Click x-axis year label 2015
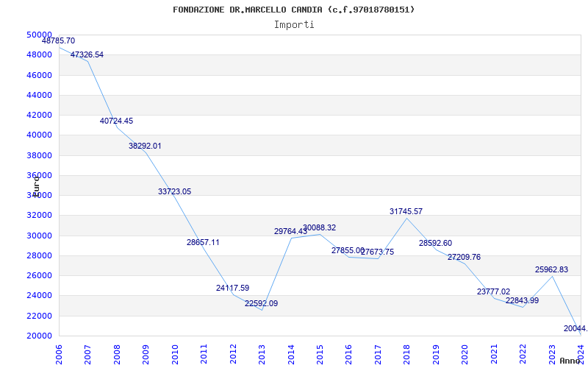Screen dimensions: 588x368 320,354
